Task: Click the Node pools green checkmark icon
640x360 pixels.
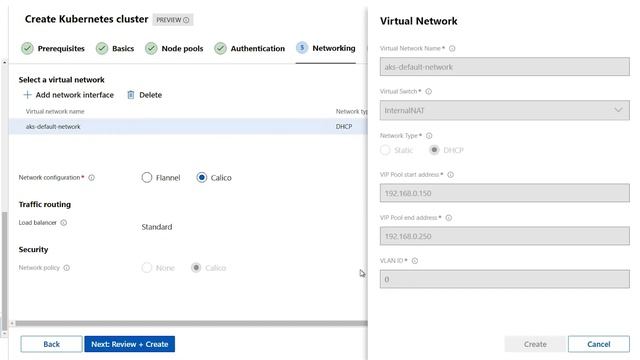Action: click(151, 48)
